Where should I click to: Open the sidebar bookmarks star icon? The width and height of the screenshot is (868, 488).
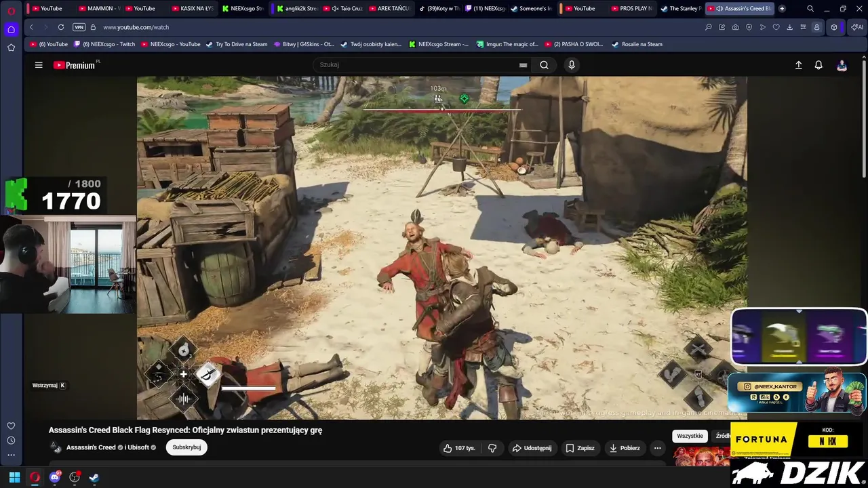[x=11, y=47]
